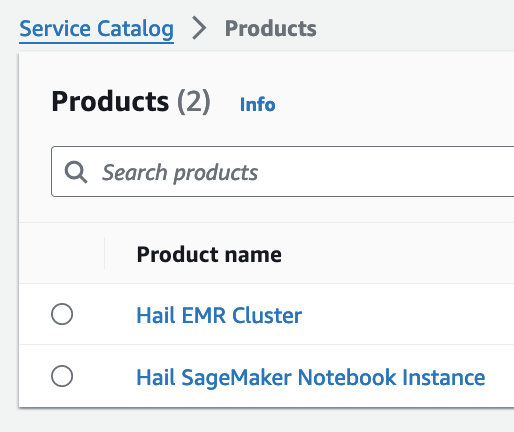Click the product count (2) indicator
The width and height of the screenshot is (514, 432).
coord(194,102)
